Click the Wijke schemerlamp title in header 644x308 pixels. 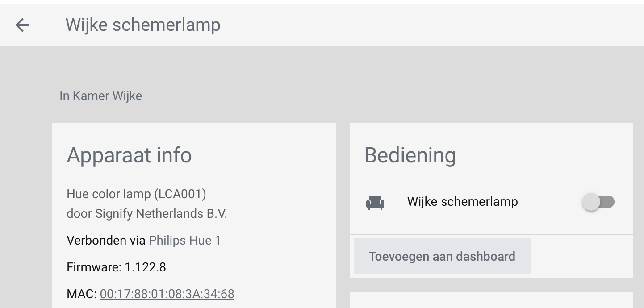tap(143, 25)
